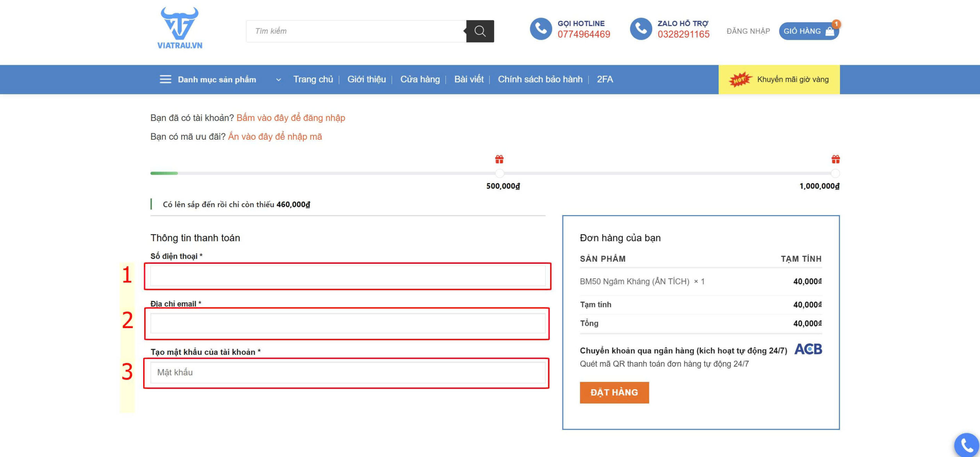View the cart count badge

[836, 24]
